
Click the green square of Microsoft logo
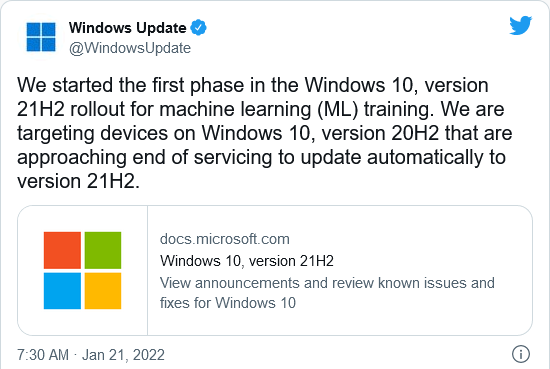coord(103,250)
